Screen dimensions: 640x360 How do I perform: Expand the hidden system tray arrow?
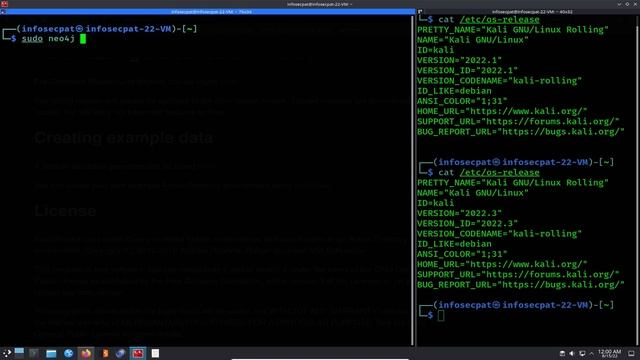591,353
